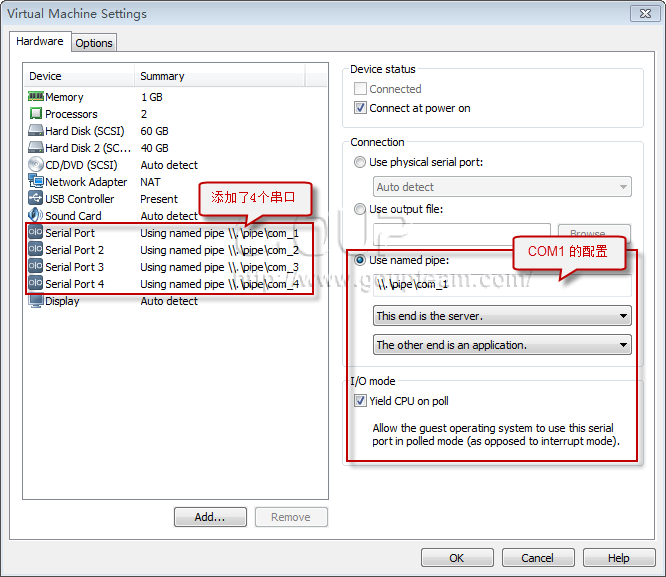The image size is (666, 577).
Task: Click the '1 GB' memory summary
Action: [x=152, y=97]
